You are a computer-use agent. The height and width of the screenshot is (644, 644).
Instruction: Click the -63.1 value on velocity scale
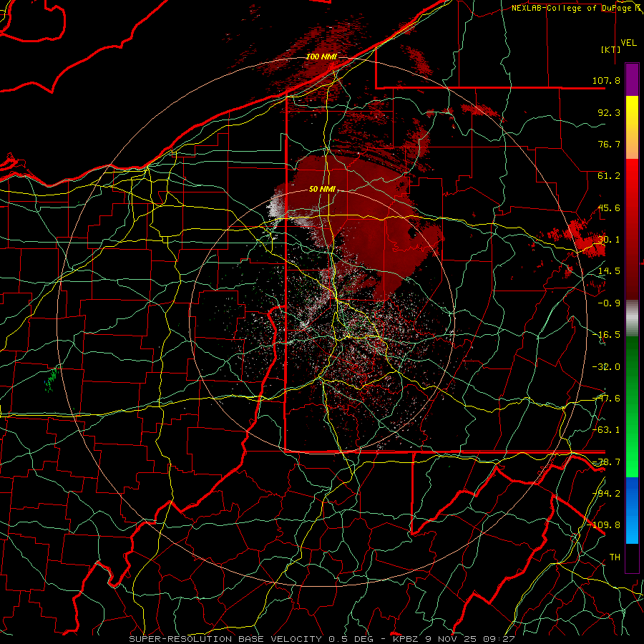coord(606,430)
